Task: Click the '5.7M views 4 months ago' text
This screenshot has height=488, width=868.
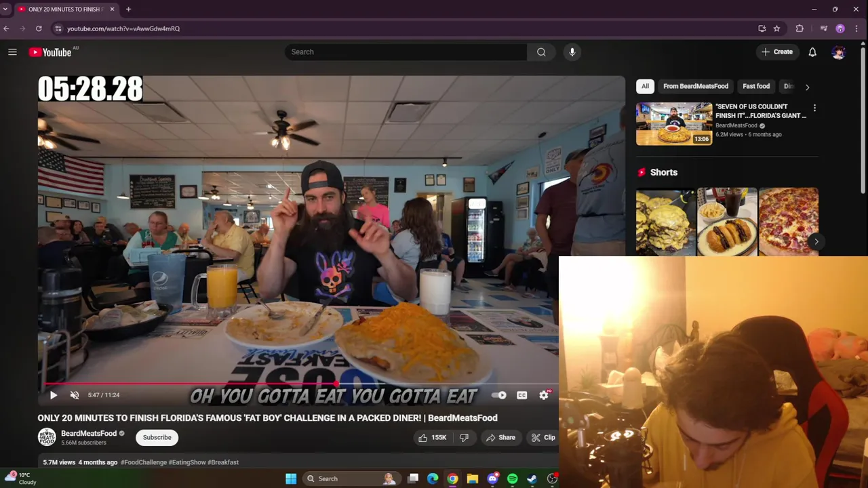Action: 80,462
